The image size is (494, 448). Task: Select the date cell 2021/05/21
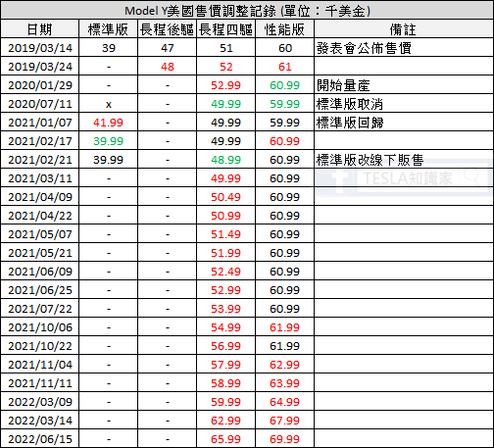click(x=40, y=253)
